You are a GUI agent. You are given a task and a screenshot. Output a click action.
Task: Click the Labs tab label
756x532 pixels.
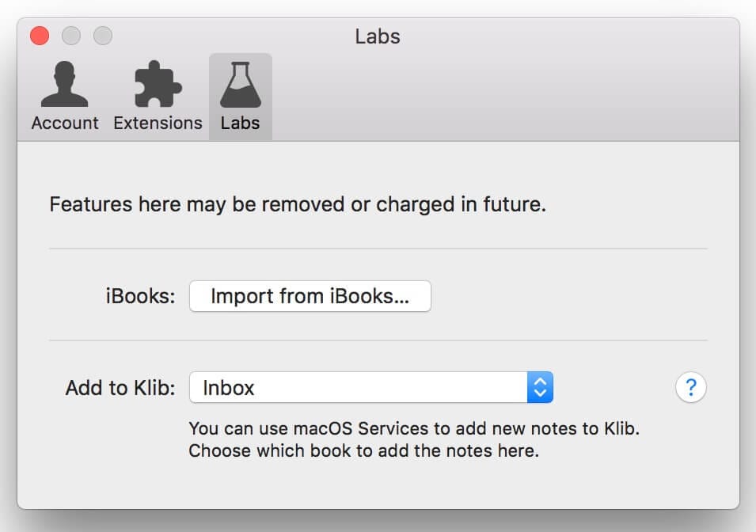tap(240, 123)
